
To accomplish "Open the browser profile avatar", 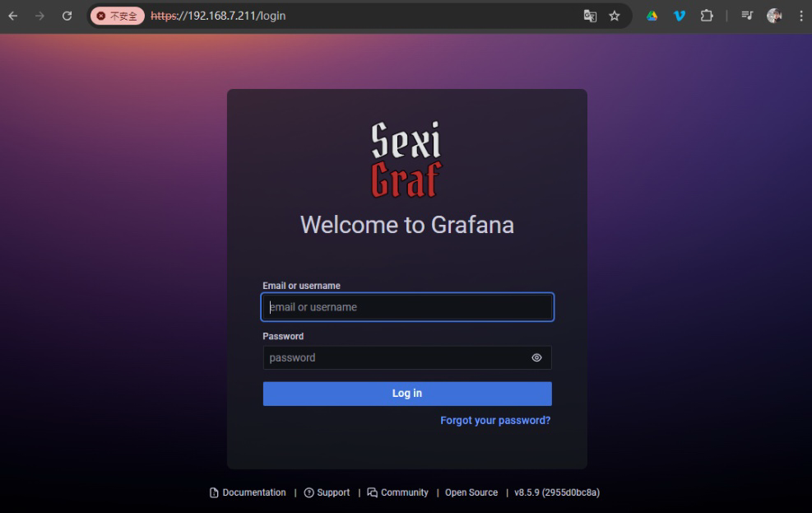I will 774,16.
